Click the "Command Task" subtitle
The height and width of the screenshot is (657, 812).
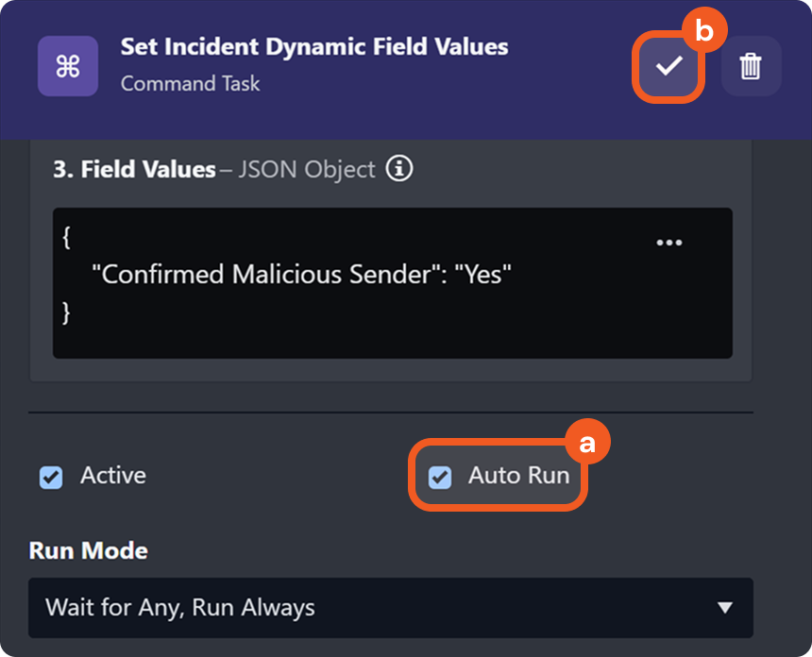point(190,83)
